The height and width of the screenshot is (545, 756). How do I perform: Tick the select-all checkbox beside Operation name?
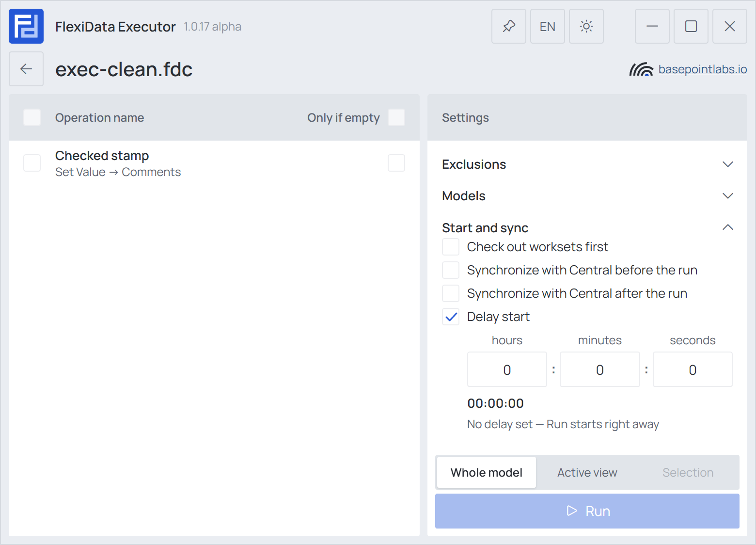pos(32,117)
